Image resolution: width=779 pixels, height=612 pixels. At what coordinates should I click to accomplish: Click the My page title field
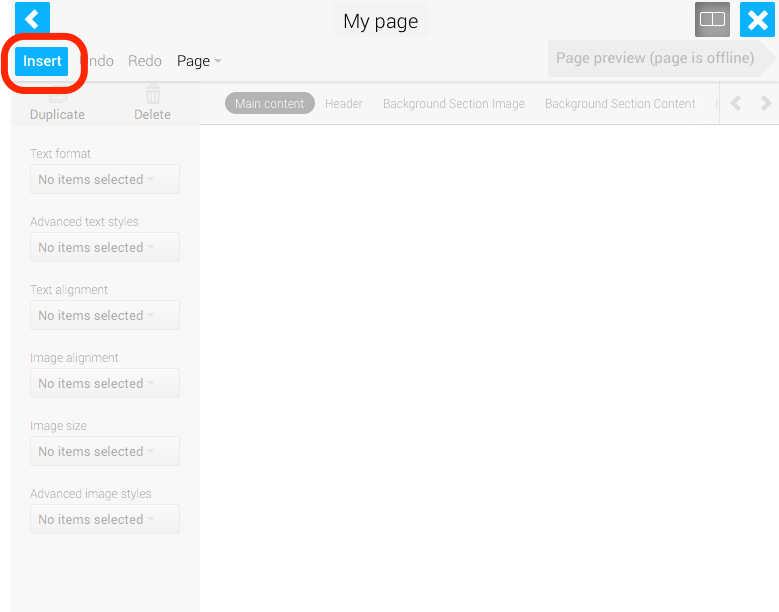coord(380,21)
